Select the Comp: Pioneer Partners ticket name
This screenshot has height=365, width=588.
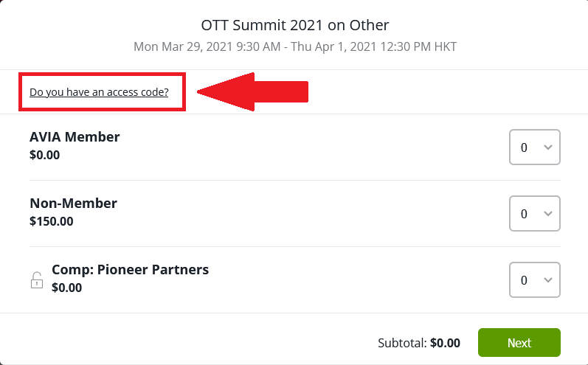(130, 269)
